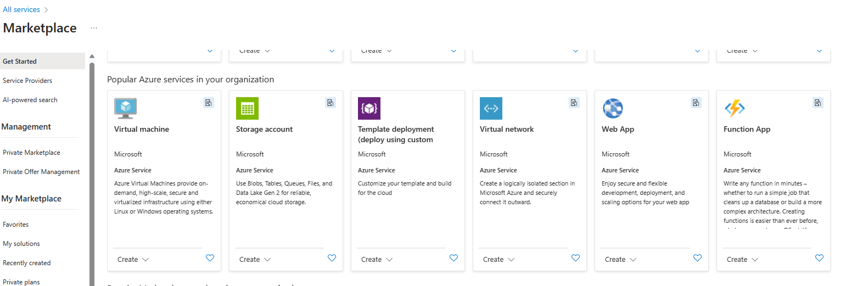Open Service Providers in the sidebar

(x=27, y=81)
